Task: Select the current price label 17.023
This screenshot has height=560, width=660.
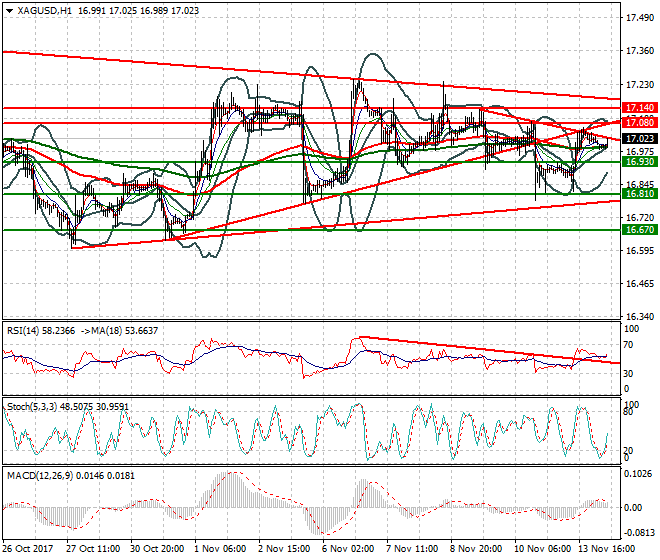Action: tap(640, 139)
